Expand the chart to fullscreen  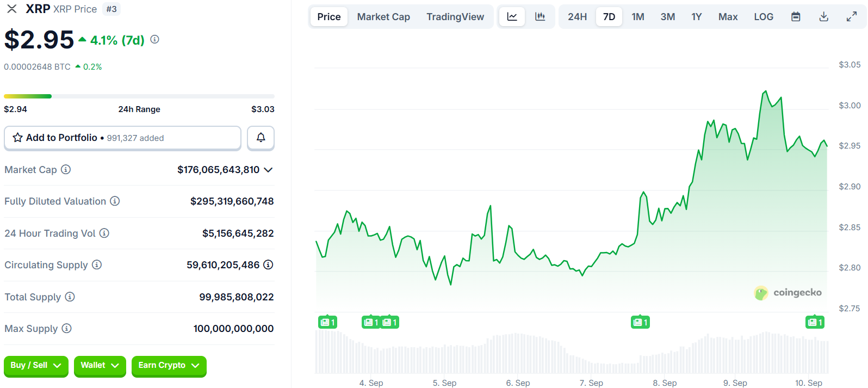point(852,17)
